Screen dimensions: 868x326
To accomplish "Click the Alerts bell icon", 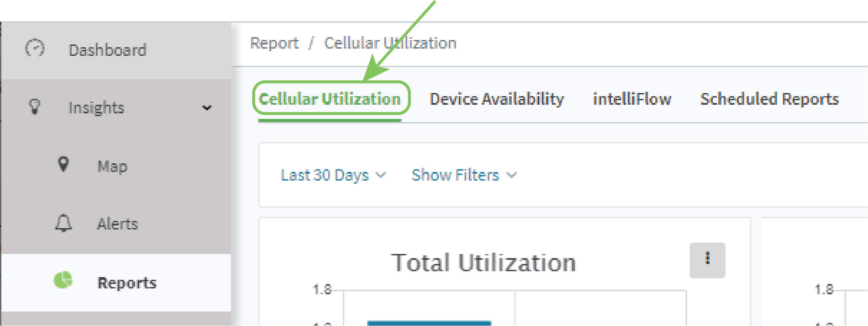I will (63, 223).
